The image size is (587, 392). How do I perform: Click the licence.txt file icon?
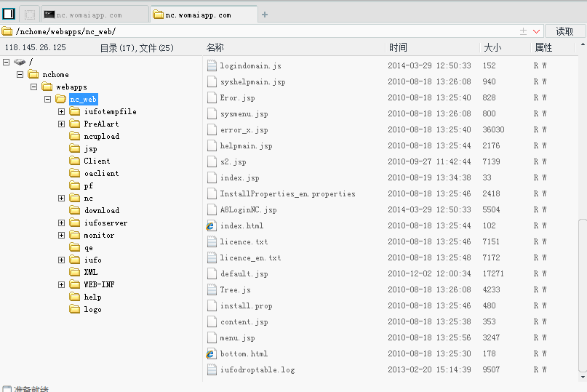click(212, 242)
